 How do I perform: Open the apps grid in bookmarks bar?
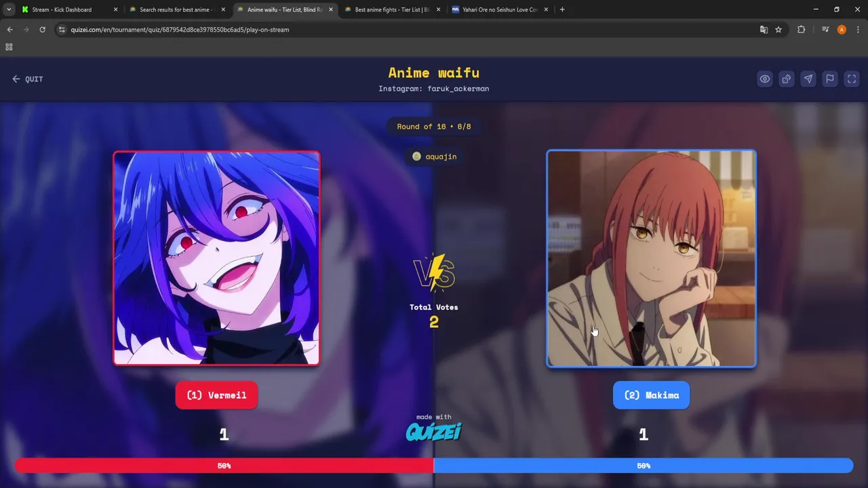click(x=9, y=47)
